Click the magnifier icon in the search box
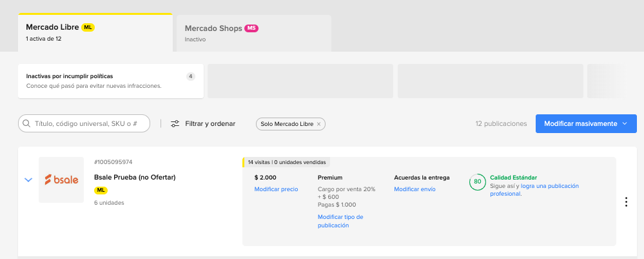This screenshot has height=259, width=644. click(26, 123)
